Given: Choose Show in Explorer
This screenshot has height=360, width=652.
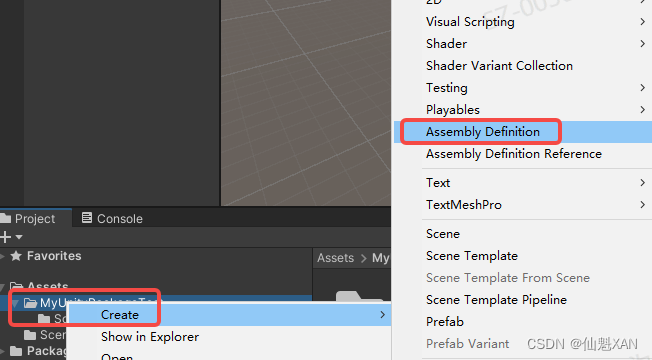Looking at the screenshot, I should pos(230,337).
